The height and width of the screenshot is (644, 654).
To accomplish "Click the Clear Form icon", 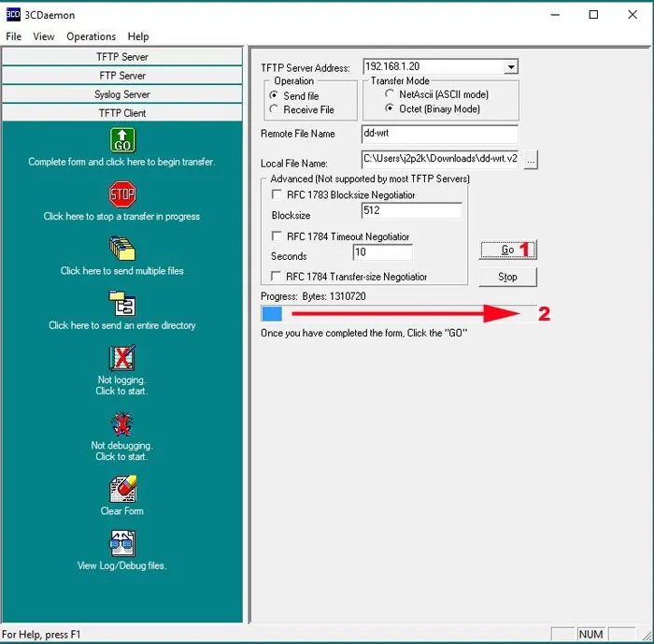I will pyautogui.click(x=122, y=489).
